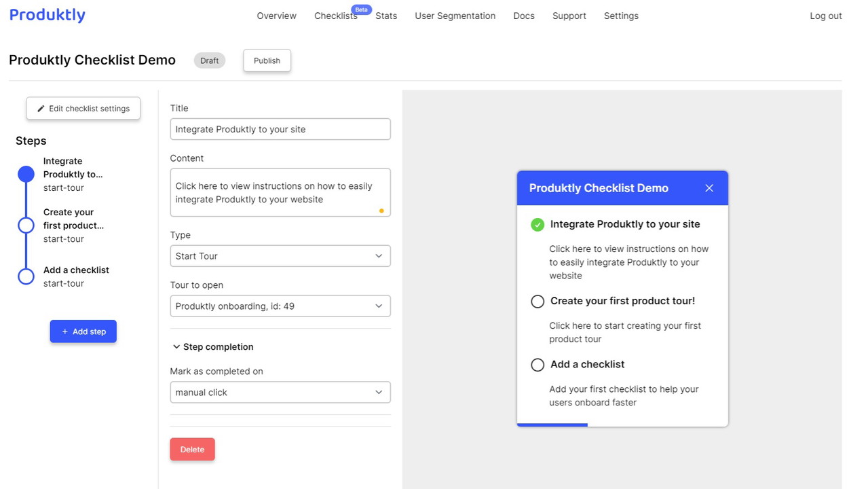The image size is (868, 489).
Task: Open the Mark as completed on dropdown
Action: coord(280,393)
